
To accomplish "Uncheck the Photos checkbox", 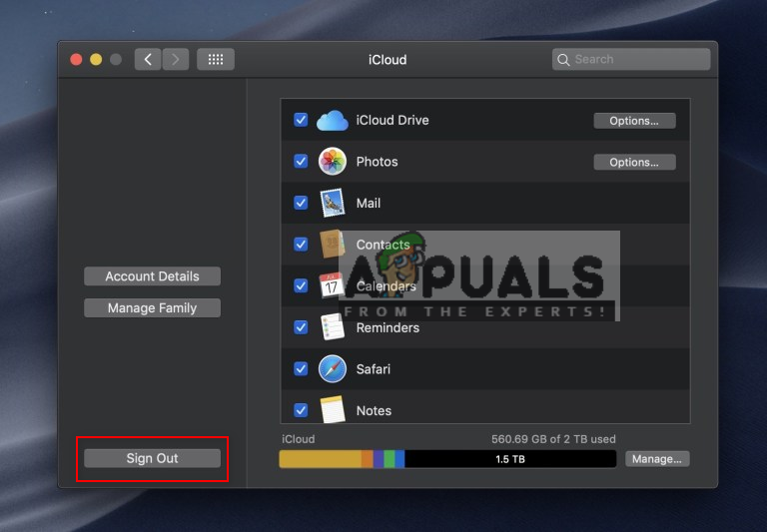I will pyautogui.click(x=301, y=162).
